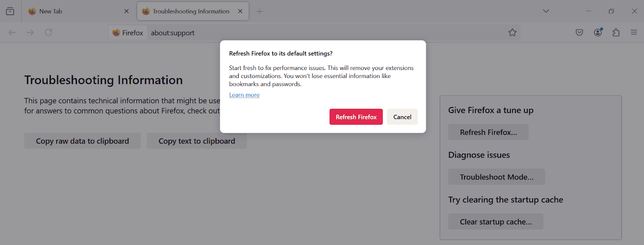Open the hamburger application menu
The height and width of the screenshot is (245, 644).
coord(634,32)
